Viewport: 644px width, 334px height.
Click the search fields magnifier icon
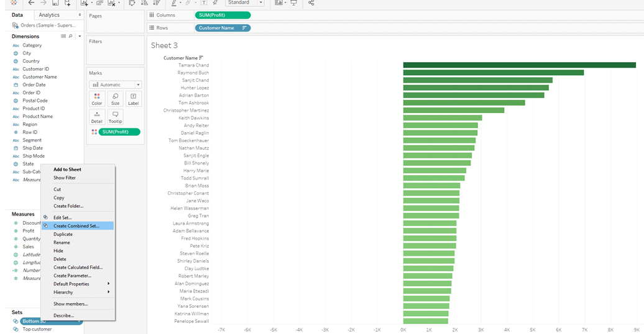pyautogui.click(x=71, y=36)
